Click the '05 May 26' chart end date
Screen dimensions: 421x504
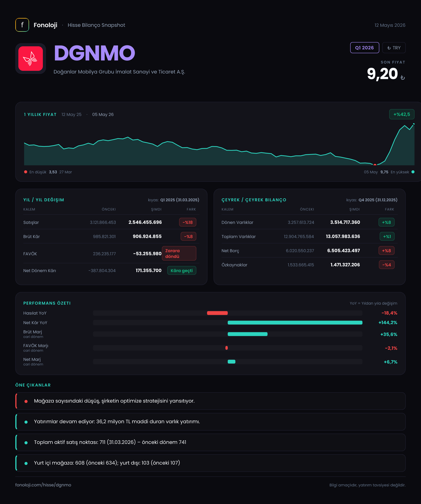click(103, 114)
